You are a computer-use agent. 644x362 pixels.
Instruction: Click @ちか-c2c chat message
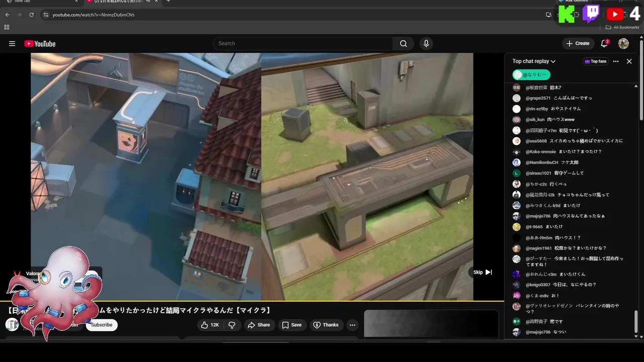tap(546, 184)
